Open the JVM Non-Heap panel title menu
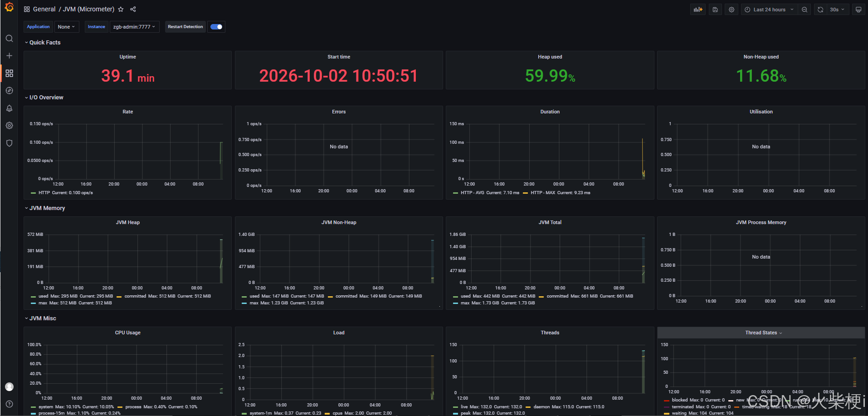Image resolution: width=868 pixels, height=416 pixels. pos(339,222)
